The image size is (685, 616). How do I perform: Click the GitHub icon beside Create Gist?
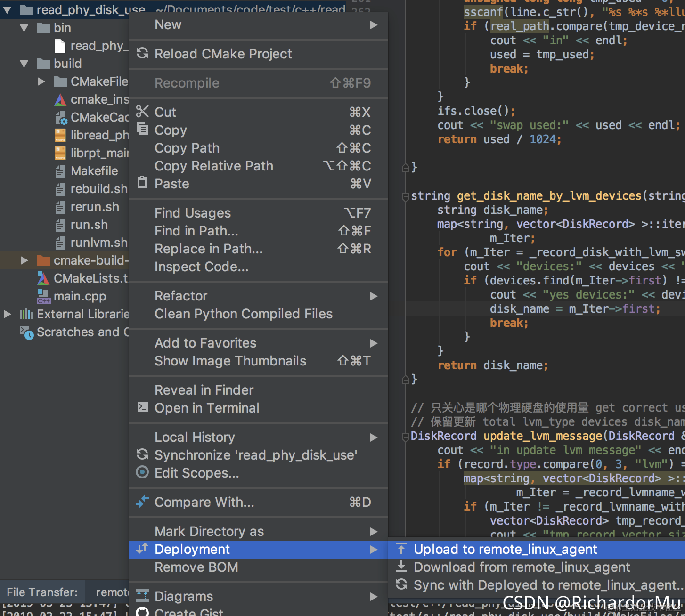coord(142,612)
